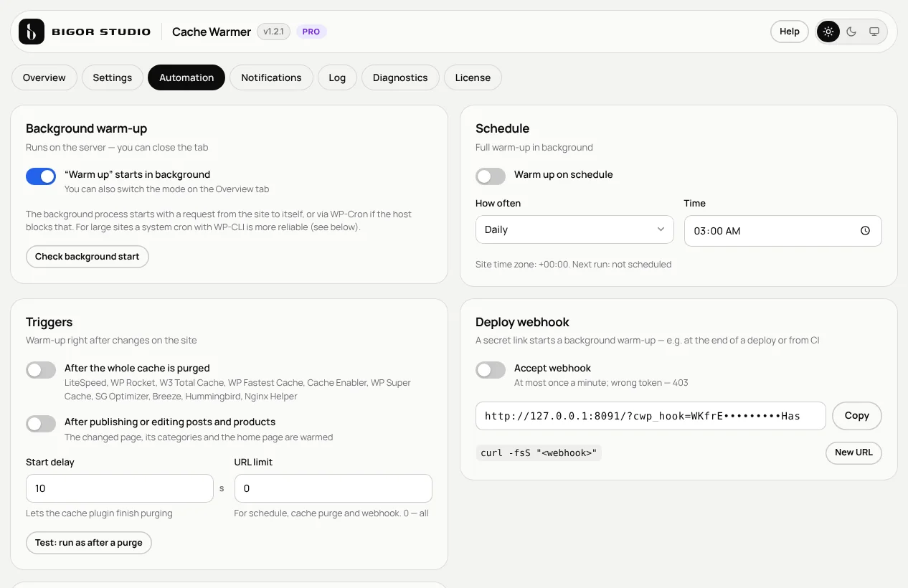
Task: Click the PRO badge
Action: (x=311, y=32)
